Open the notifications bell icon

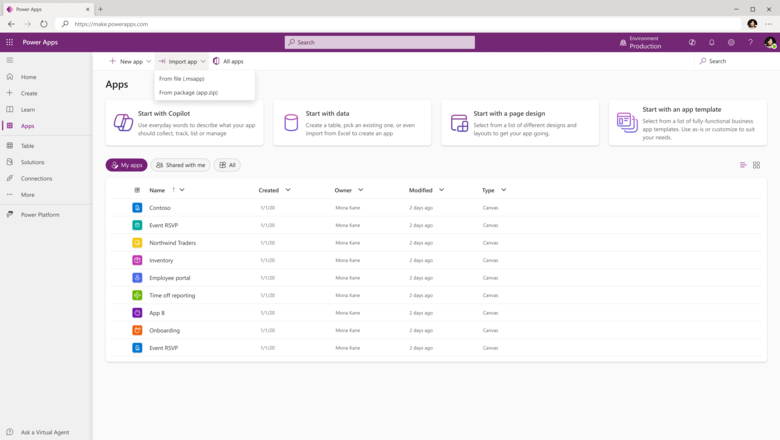711,42
